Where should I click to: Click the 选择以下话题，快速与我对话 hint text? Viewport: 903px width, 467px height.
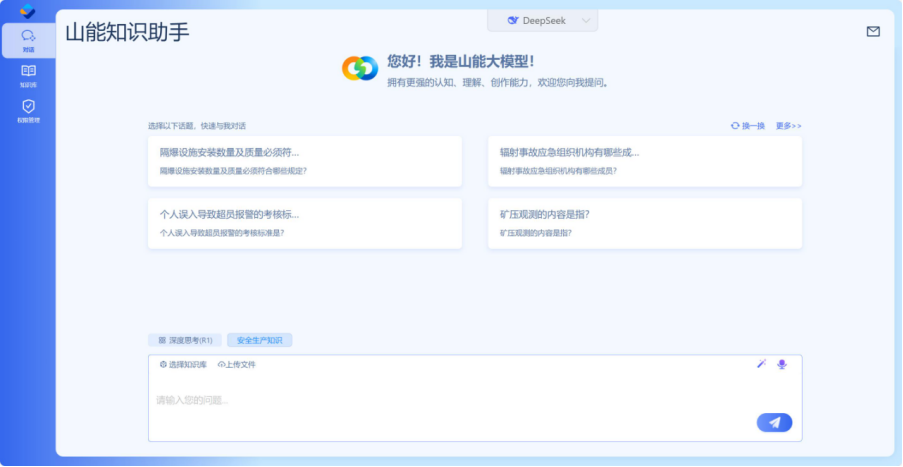tap(197, 126)
